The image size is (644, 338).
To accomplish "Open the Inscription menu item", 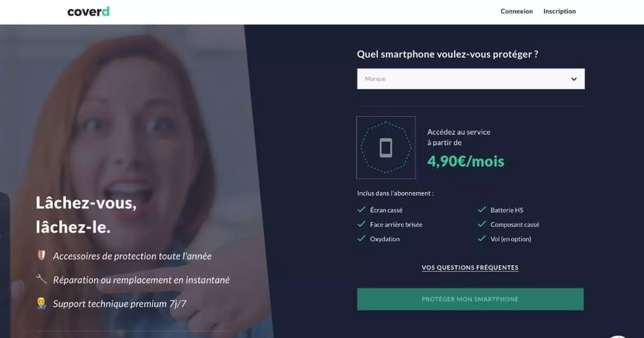I will pyautogui.click(x=559, y=12).
